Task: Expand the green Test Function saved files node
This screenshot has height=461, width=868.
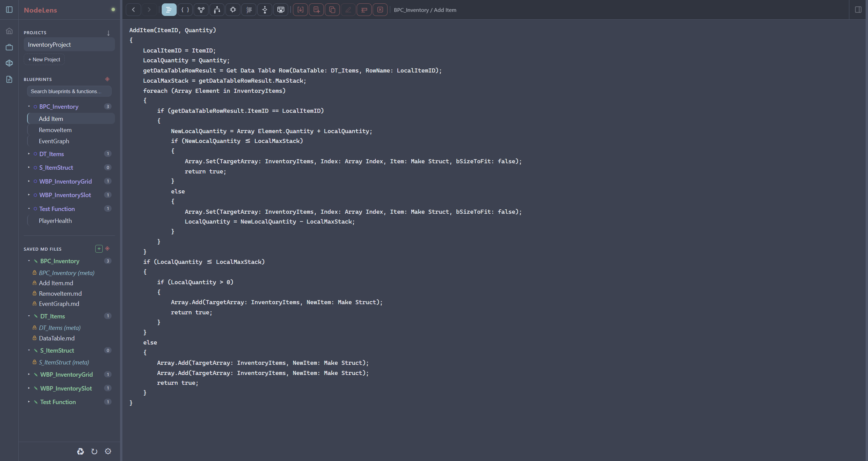Action: point(29,402)
